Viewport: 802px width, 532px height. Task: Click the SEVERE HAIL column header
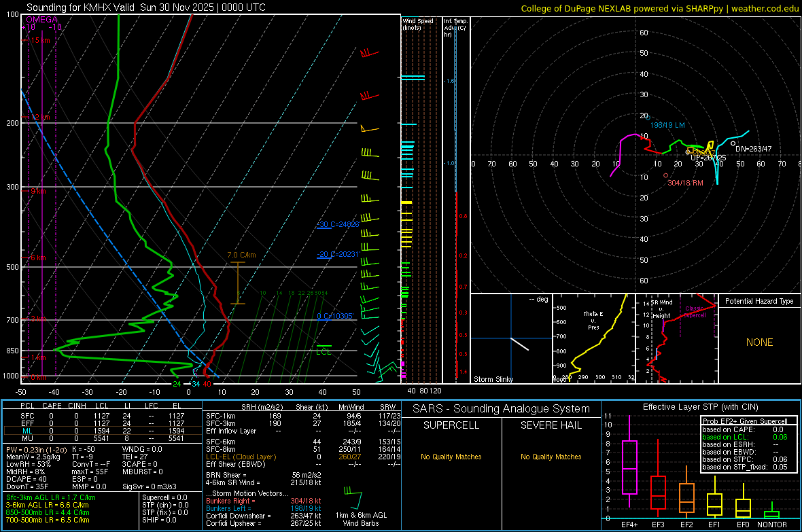(x=551, y=425)
